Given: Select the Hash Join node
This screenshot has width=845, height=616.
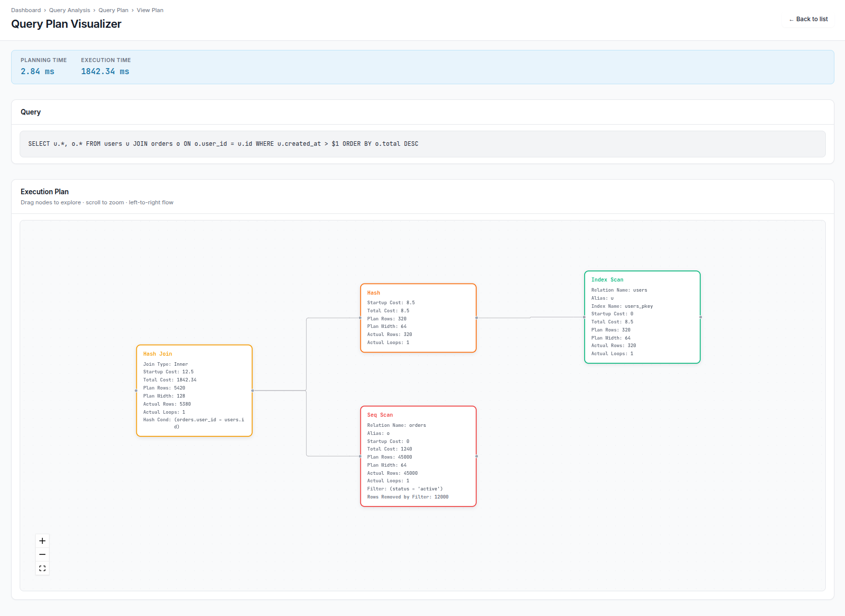Looking at the screenshot, I should pyautogui.click(x=194, y=390).
